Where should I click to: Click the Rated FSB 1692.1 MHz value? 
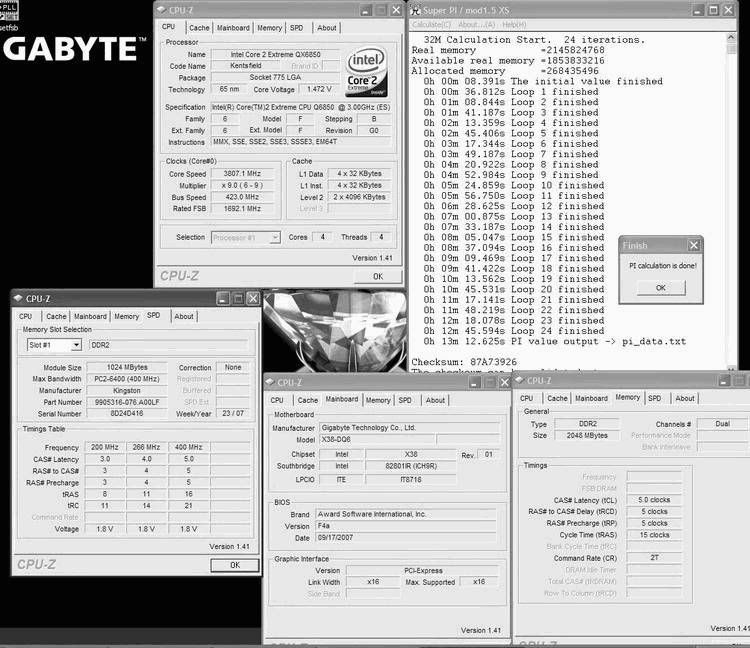242,209
